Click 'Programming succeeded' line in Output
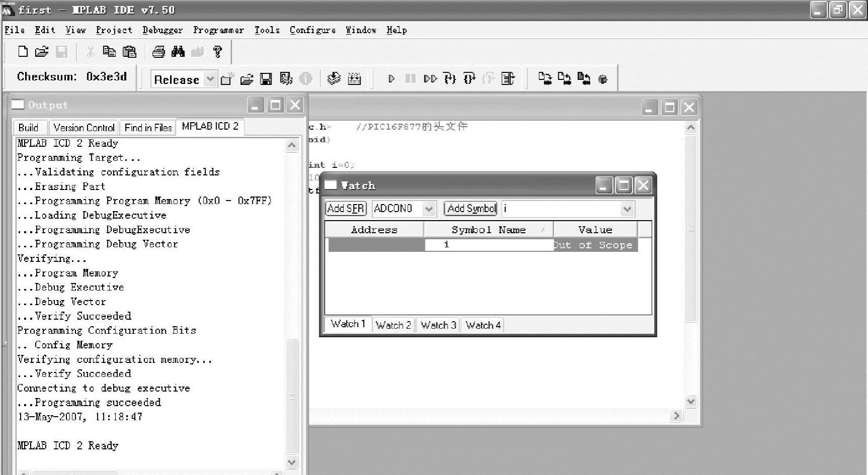The height and width of the screenshot is (475, 868). [x=89, y=403]
